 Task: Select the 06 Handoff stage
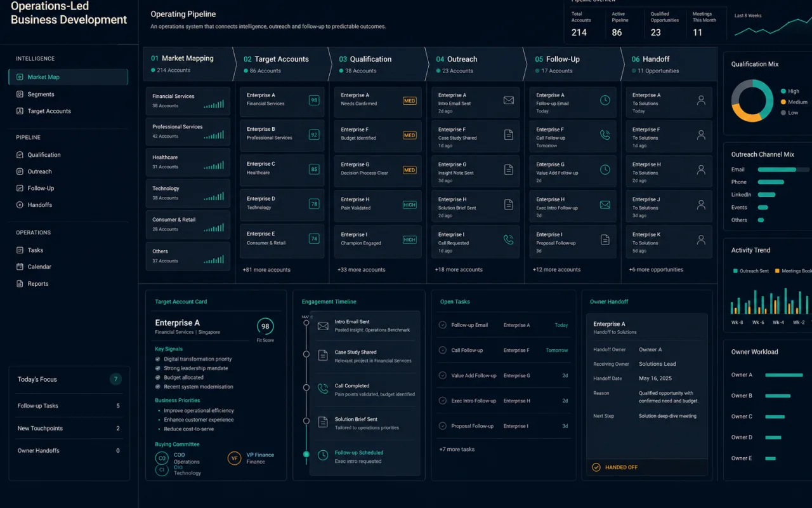pos(670,63)
